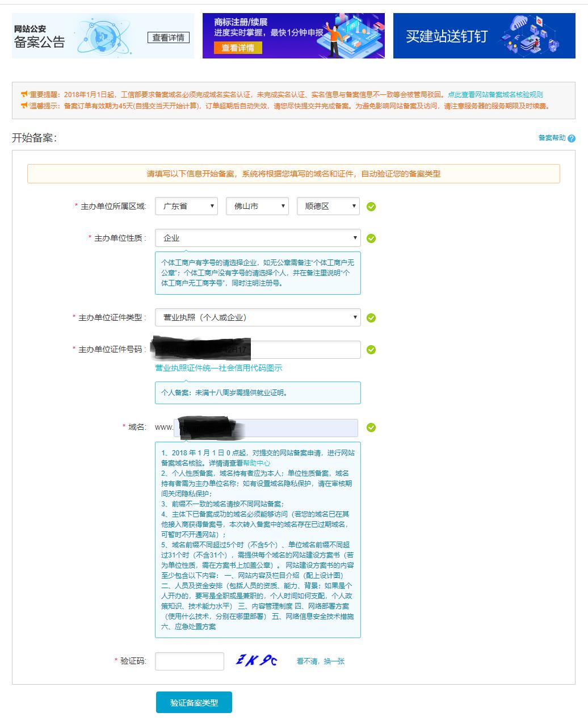The height and width of the screenshot is (721, 588).
Task: Click the green checkmark beside the 域名 field
Action: coord(372,428)
